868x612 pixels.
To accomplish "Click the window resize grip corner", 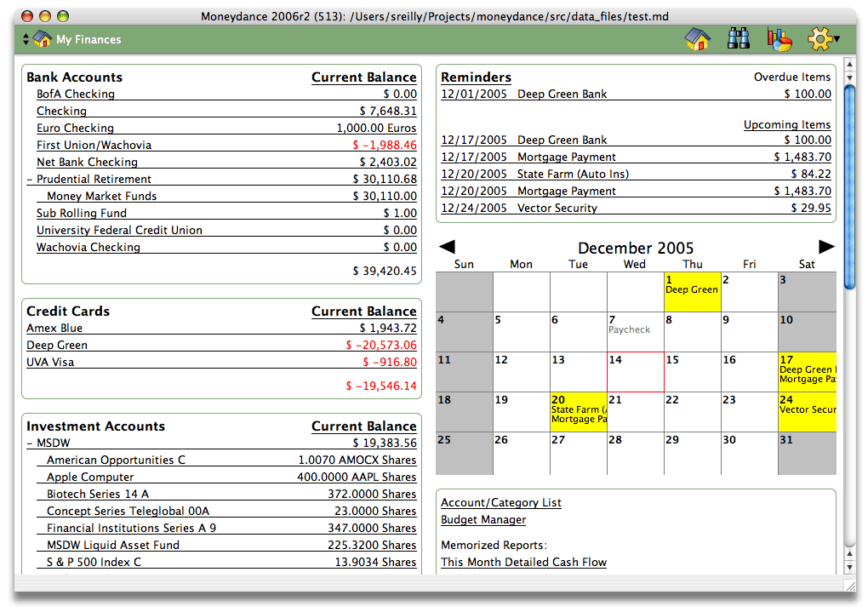I will pos(850,585).
